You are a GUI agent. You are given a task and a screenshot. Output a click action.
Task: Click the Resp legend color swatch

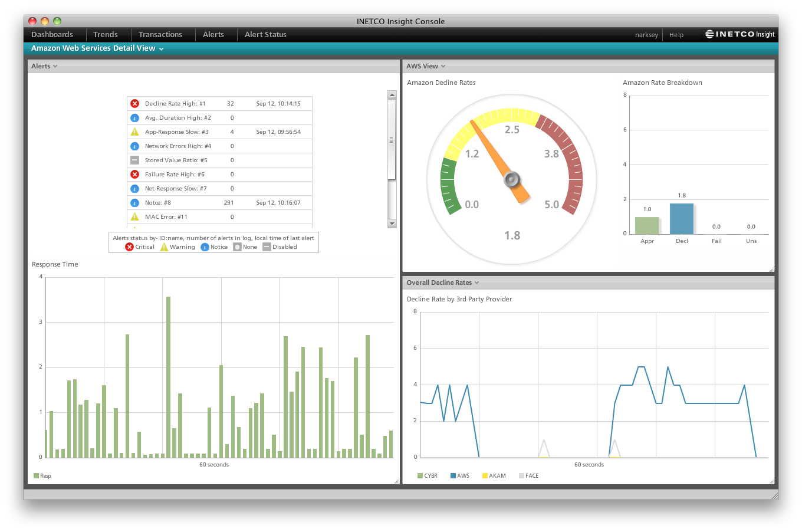[x=36, y=475]
